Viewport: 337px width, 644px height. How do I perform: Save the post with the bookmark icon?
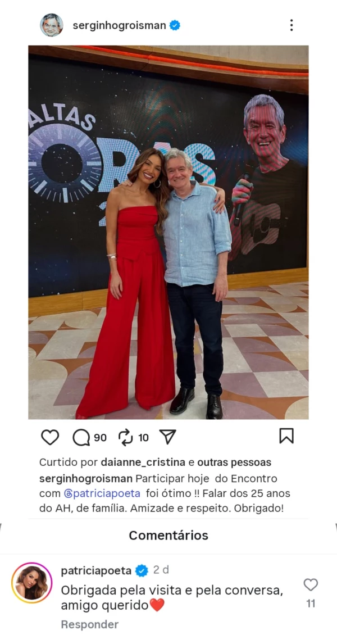click(286, 436)
